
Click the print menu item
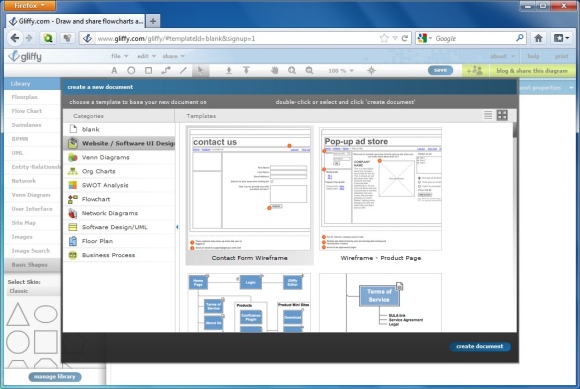pyautogui.click(x=561, y=56)
